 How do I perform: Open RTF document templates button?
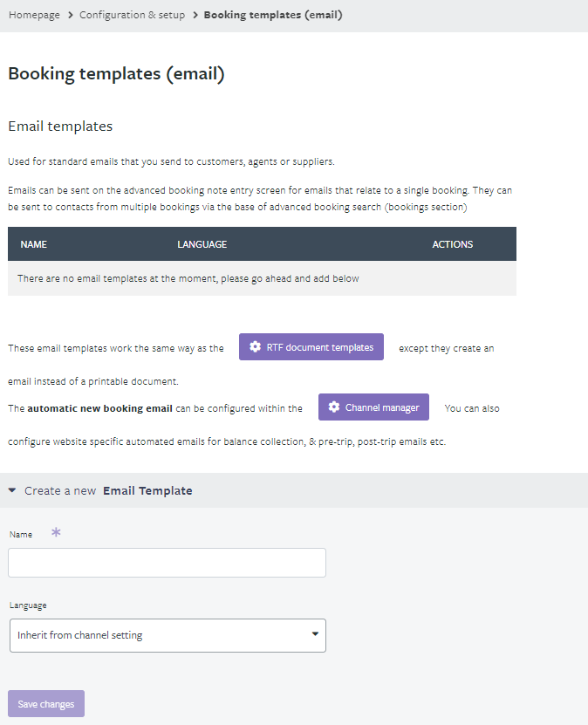(x=311, y=346)
